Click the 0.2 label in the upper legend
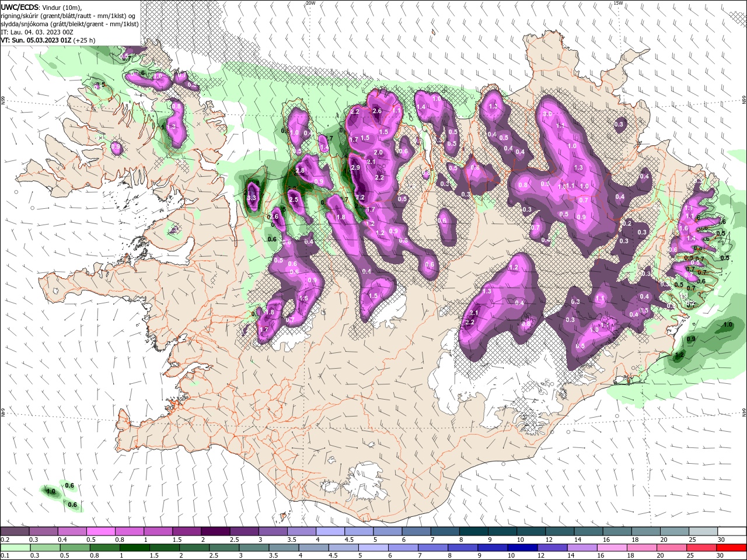This screenshot has width=747, height=560. coord(5,540)
